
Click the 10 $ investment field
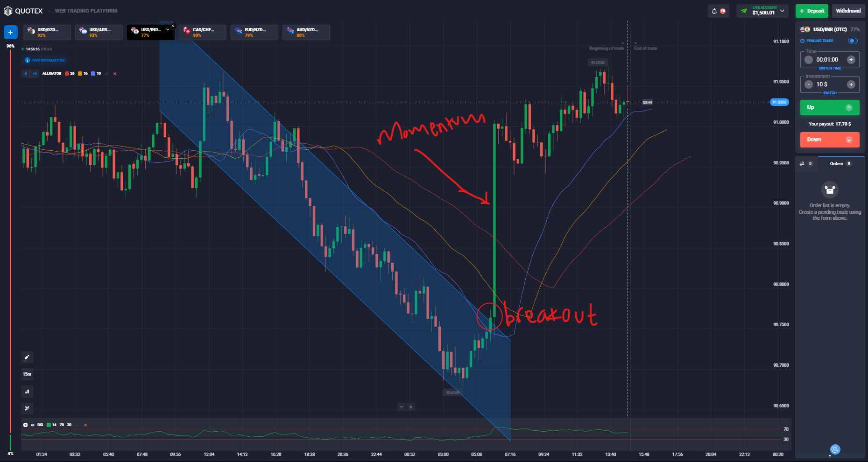click(822, 84)
